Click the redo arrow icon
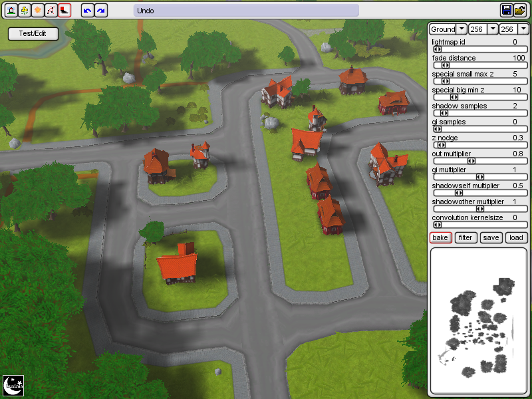The height and width of the screenshot is (399, 532). click(x=100, y=10)
